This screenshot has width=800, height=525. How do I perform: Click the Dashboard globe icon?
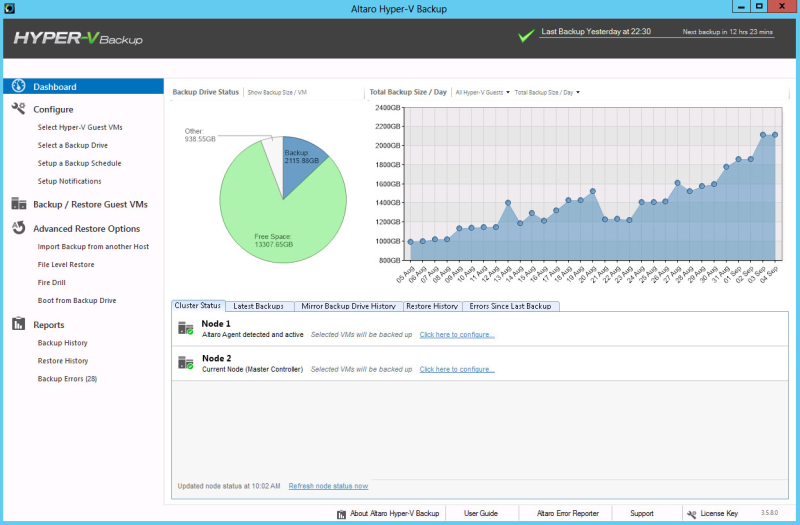[x=18, y=86]
